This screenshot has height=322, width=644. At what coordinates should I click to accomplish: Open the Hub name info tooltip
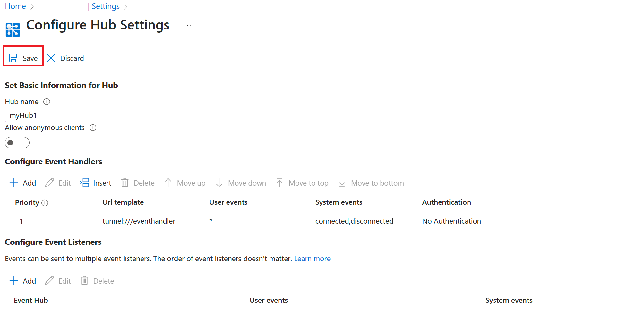[47, 102]
